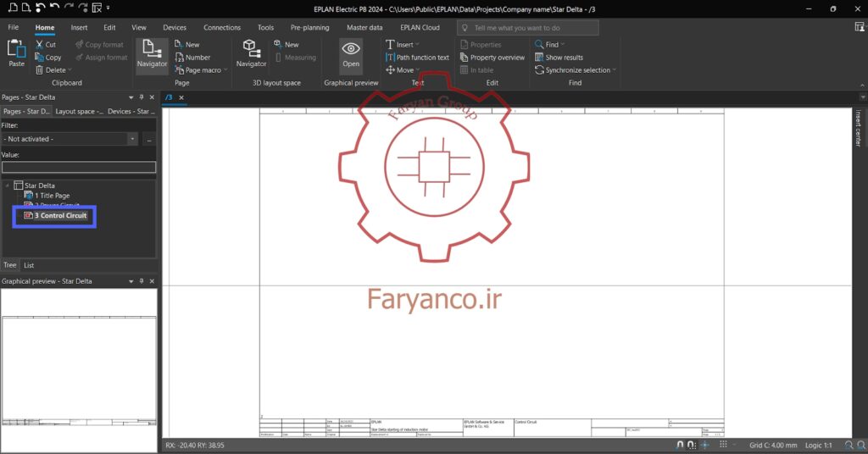This screenshot has width=868, height=454.
Task: Open the Page macro dropdown
Action: [x=225, y=70]
